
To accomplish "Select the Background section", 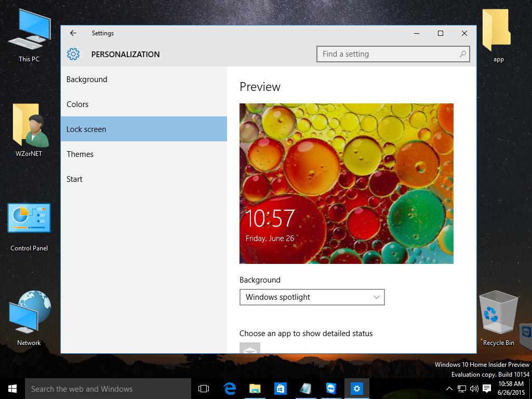I will 87,79.
